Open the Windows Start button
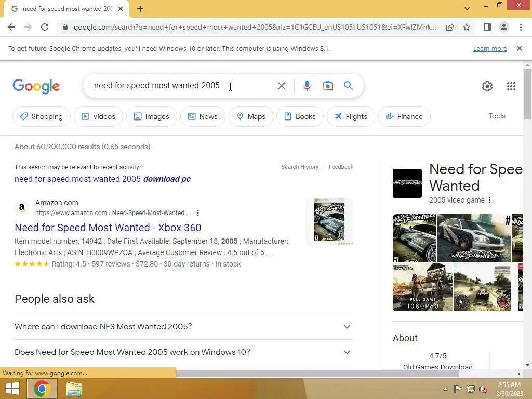This screenshot has width=532, height=399. click(12, 389)
